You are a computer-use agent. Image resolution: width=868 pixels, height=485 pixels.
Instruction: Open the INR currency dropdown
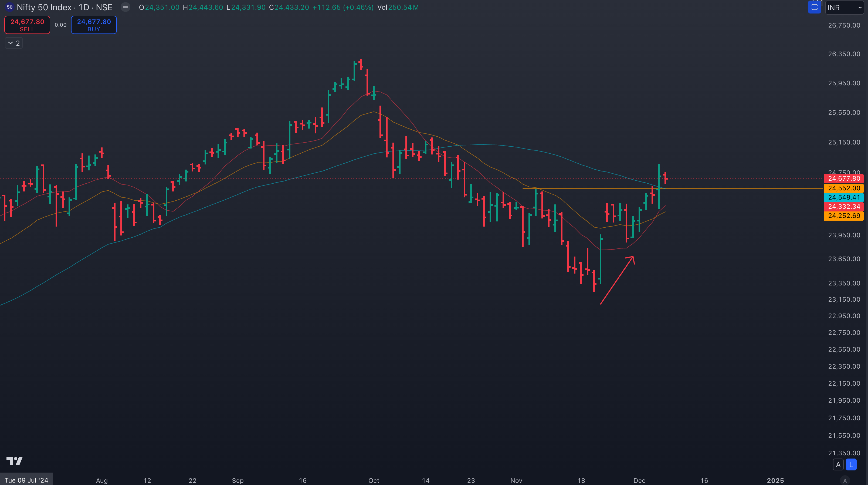[845, 7]
